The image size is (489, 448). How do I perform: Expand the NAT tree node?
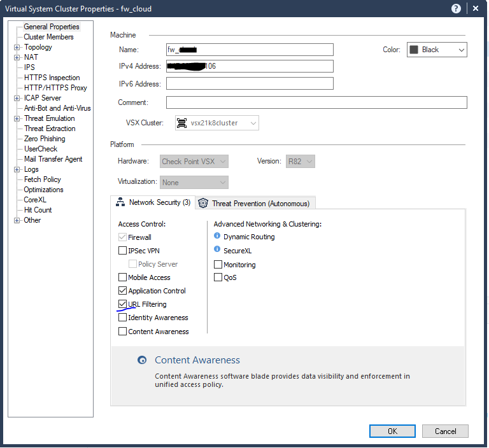[x=17, y=58]
